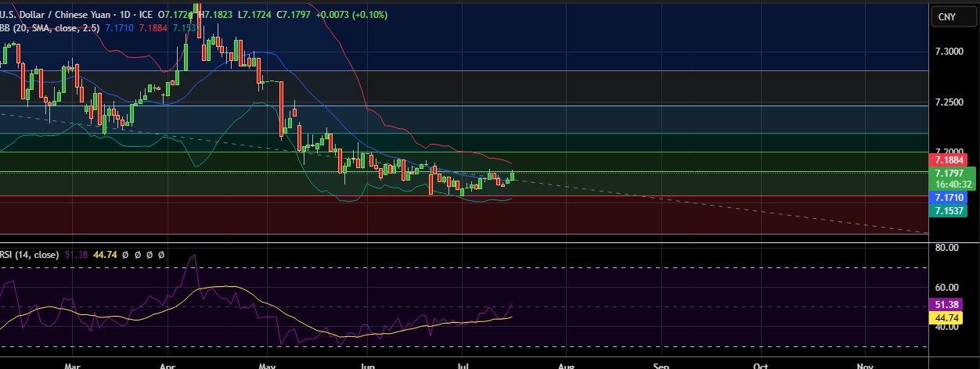This screenshot has width=980, height=369.
Task: Click the low value L7.1724
Action: tap(254, 15)
